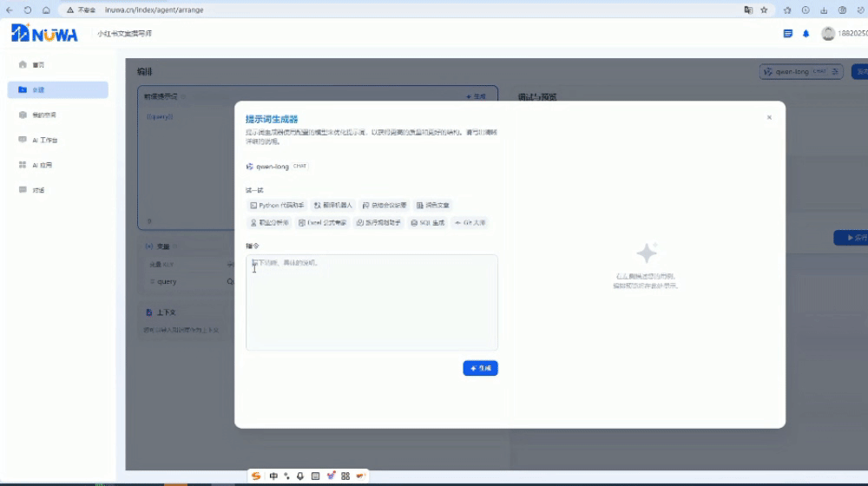Go back with browser back arrow
Screen dimensions: 868x486
(x=10, y=10)
